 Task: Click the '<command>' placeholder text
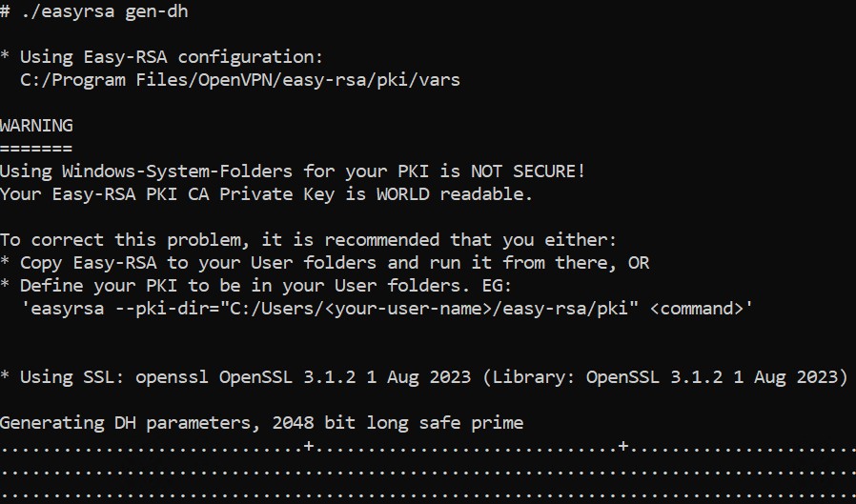point(697,309)
